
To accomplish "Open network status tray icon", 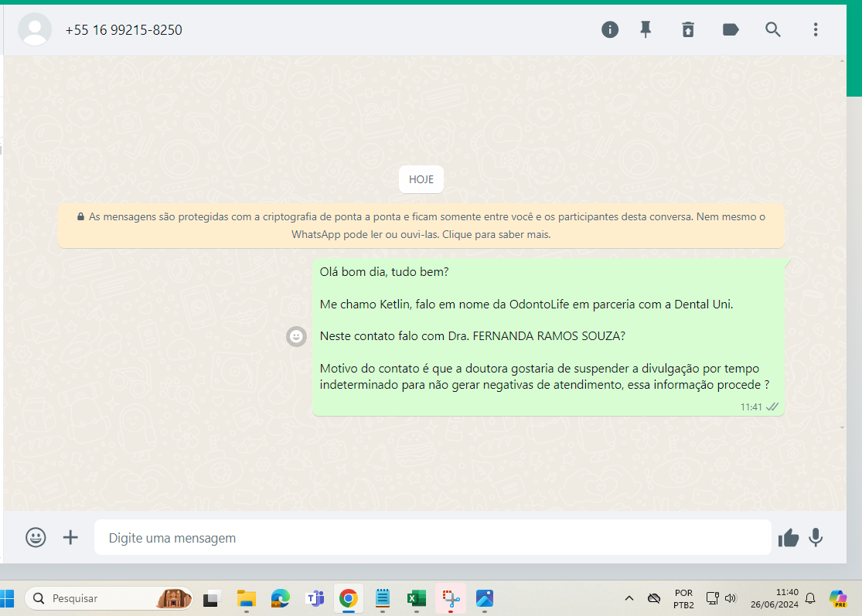I will 713,598.
